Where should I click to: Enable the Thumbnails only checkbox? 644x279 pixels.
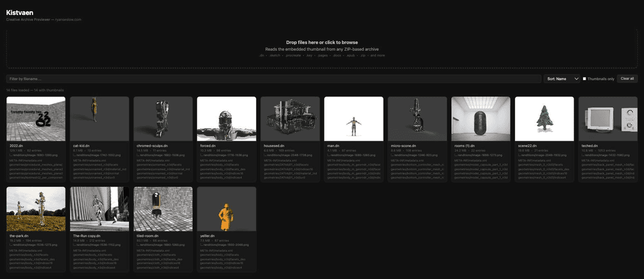point(584,79)
